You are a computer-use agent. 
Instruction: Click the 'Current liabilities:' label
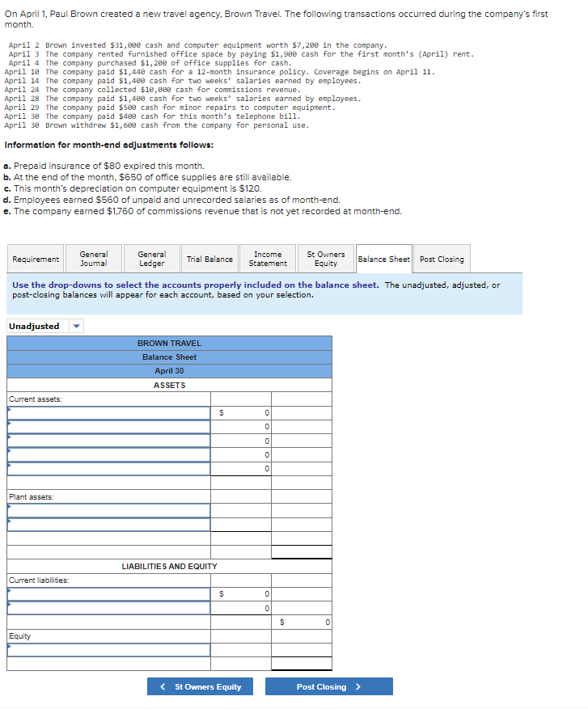click(x=39, y=580)
